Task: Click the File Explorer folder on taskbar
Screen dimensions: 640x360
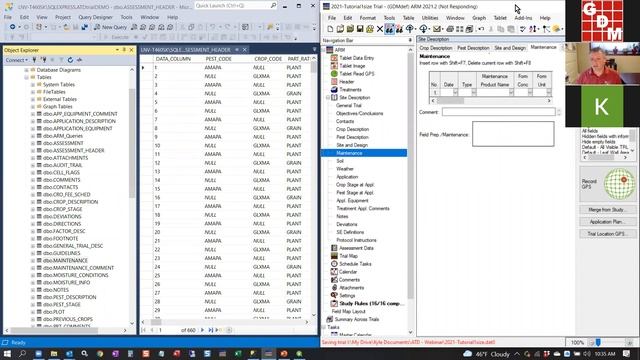Action: click(54, 353)
